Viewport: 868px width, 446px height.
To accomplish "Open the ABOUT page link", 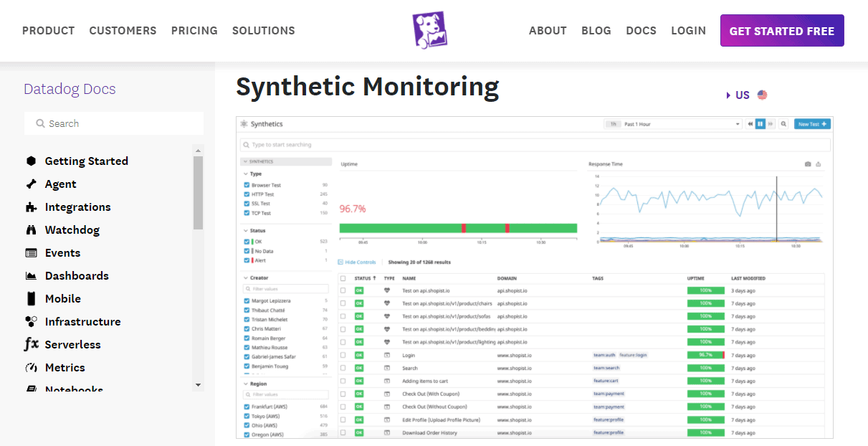I will 548,31.
